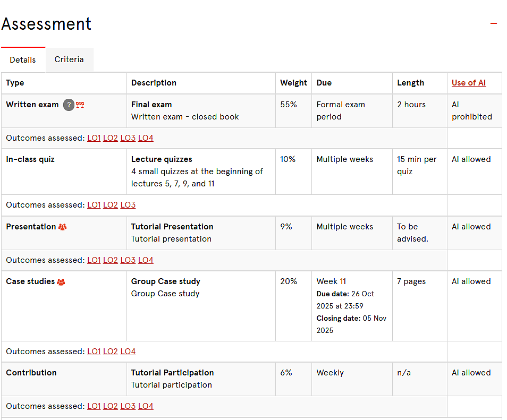Image resolution: width=507 pixels, height=420 pixels.
Task: Open LO1 link under the In-class quiz row
Action: 94,205
